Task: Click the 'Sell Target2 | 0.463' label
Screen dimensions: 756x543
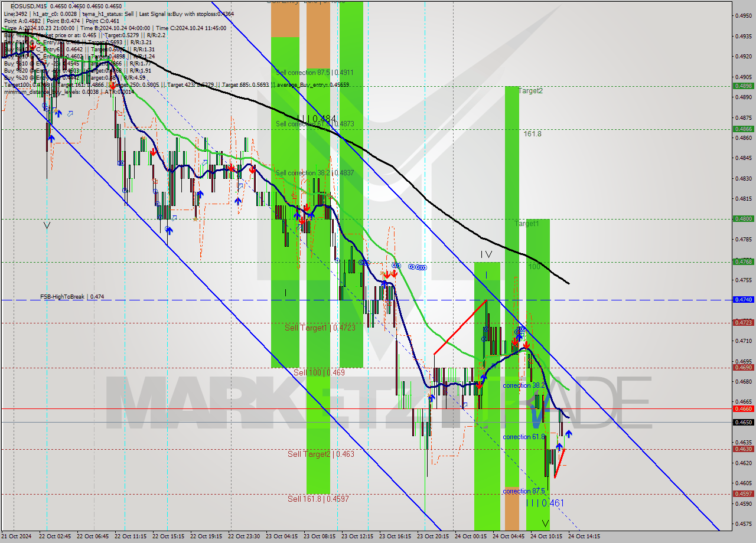Action: pyautogui.click(x=321, y=454)
